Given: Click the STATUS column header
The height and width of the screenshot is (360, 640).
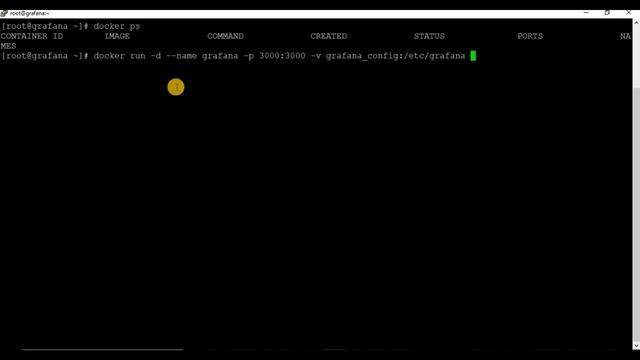Looking at the screenshot, I should (429, 36).
